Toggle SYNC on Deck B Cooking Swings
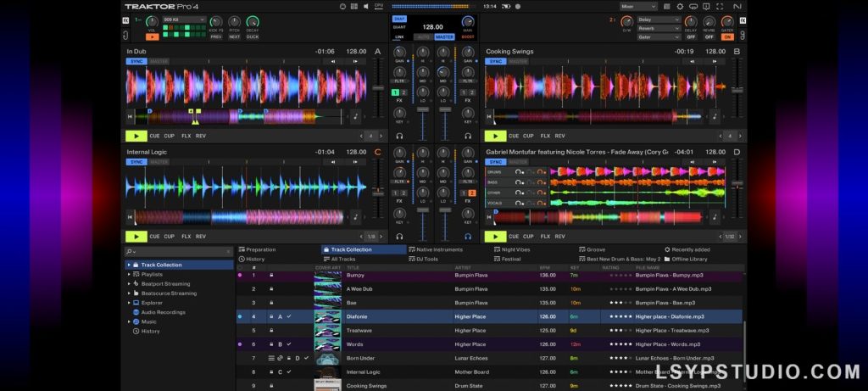Viewport: 868px width, 391px height. coord(495,61)
